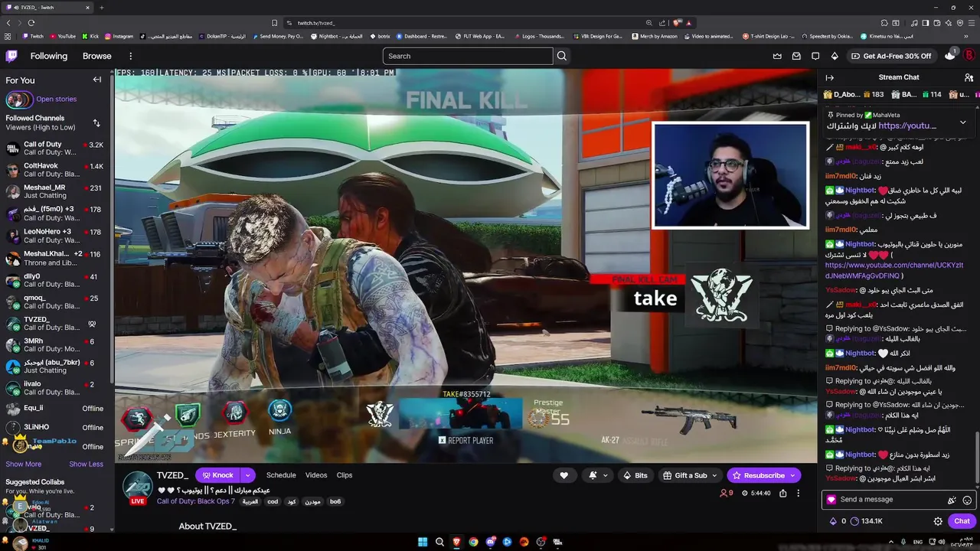Expand the pinned MahaVeta message

(x=962, y=122)
